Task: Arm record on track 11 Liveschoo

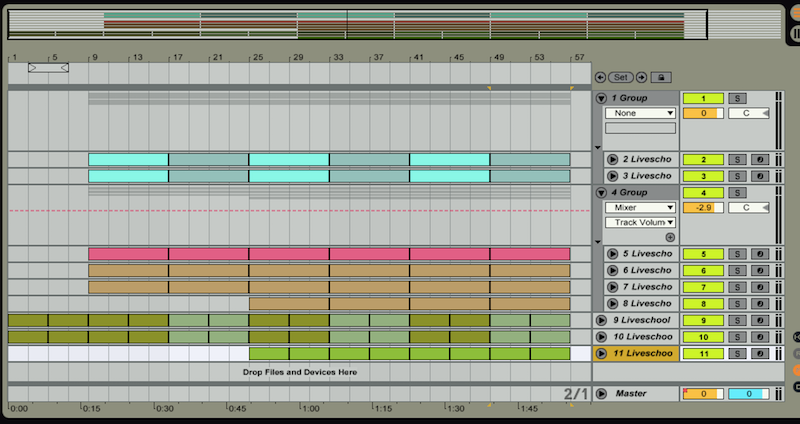Action: (x=760, y=354)
